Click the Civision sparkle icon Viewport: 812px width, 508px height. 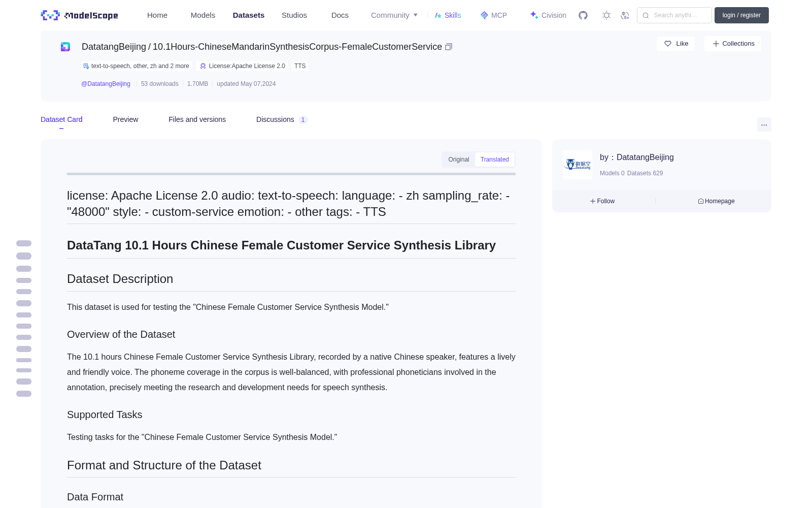534,15
